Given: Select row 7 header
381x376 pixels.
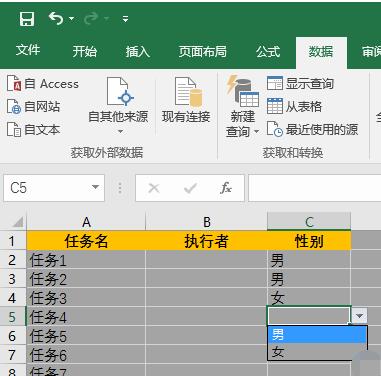Looking at the screenshot, I should pos(12,355).
